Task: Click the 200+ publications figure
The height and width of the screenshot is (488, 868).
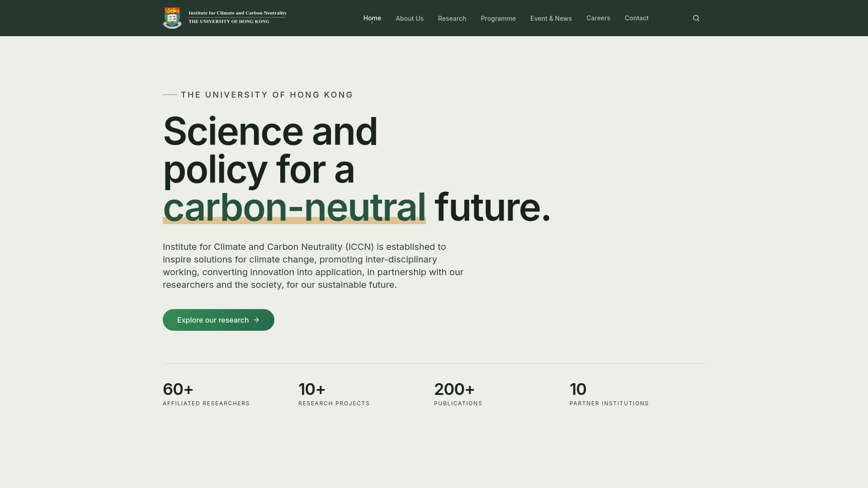Action: (x=454, y=389)
